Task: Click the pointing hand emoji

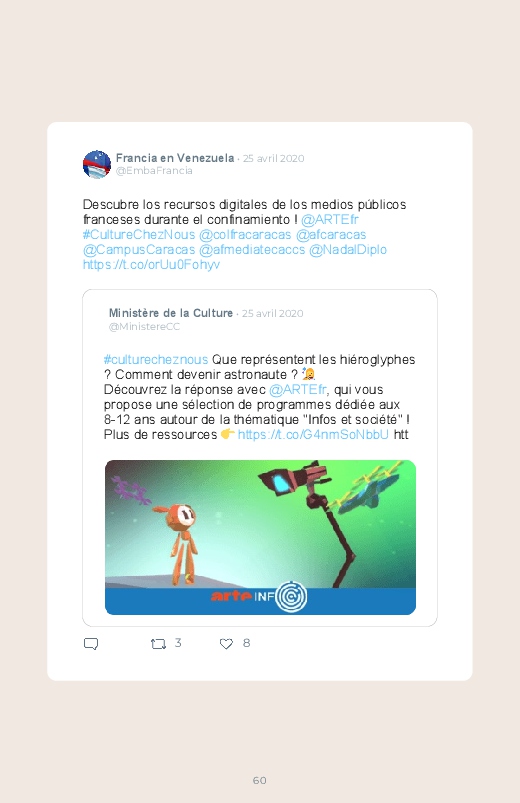Action: click(227, 434)
